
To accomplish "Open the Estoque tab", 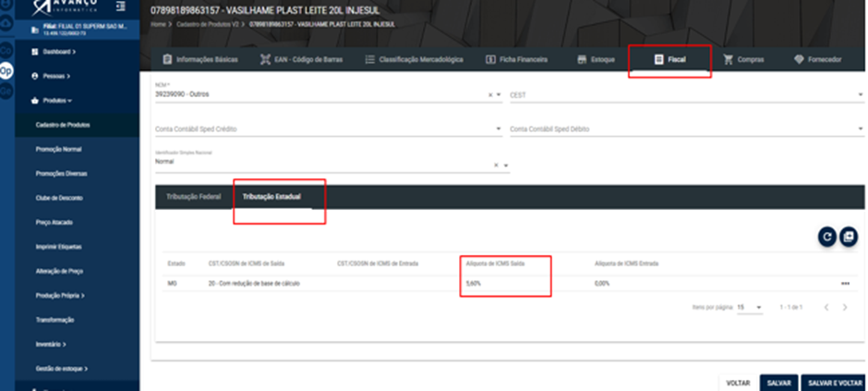I will pos(596,60).
